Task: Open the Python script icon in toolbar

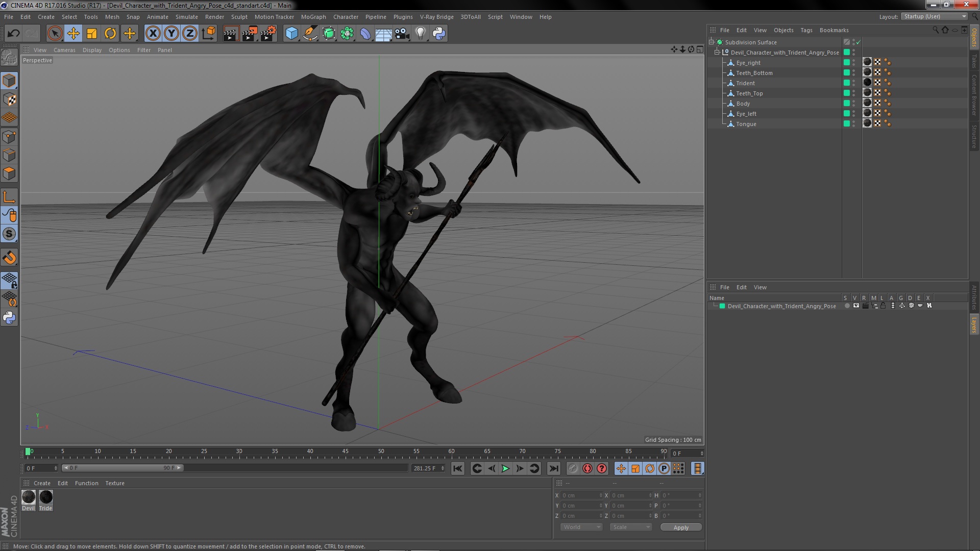Action: [x=439, y=34]
